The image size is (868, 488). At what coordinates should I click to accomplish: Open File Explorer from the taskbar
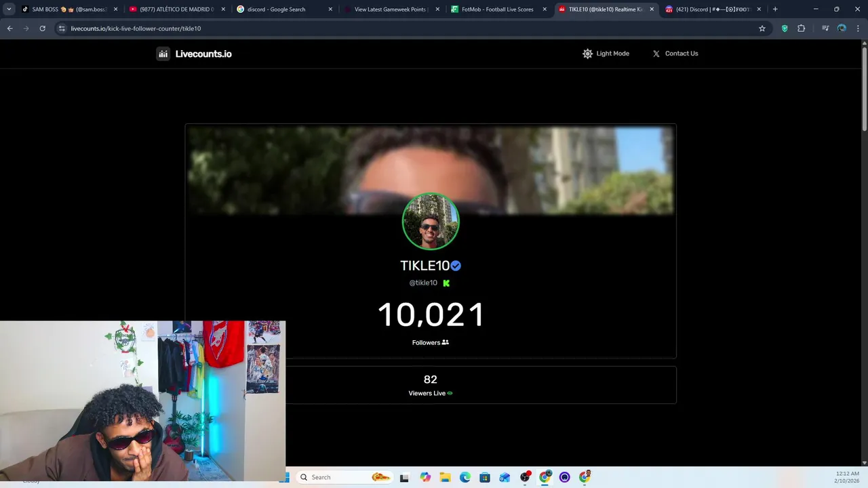445,478
